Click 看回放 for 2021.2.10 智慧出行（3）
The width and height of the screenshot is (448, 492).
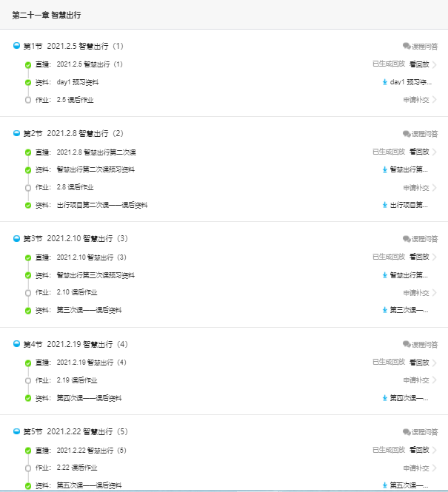click(419, 257)
